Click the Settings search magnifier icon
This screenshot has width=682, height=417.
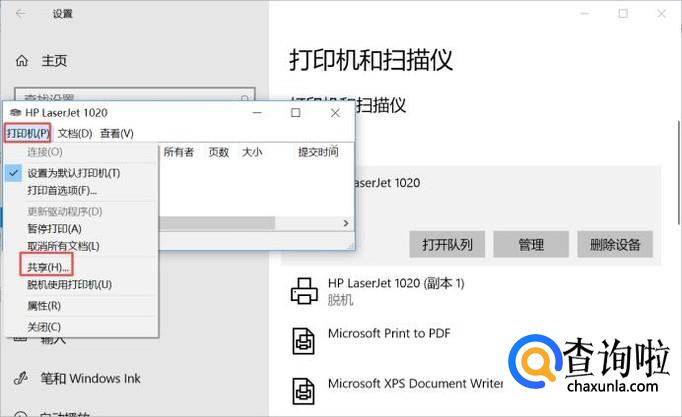coord(244,98)
